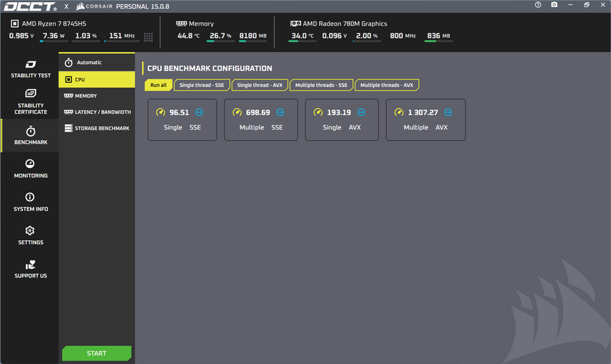This screenshot has width=611, height=364.
Task: Choose Single thread - SSE mode
Action: coord(201,85)
